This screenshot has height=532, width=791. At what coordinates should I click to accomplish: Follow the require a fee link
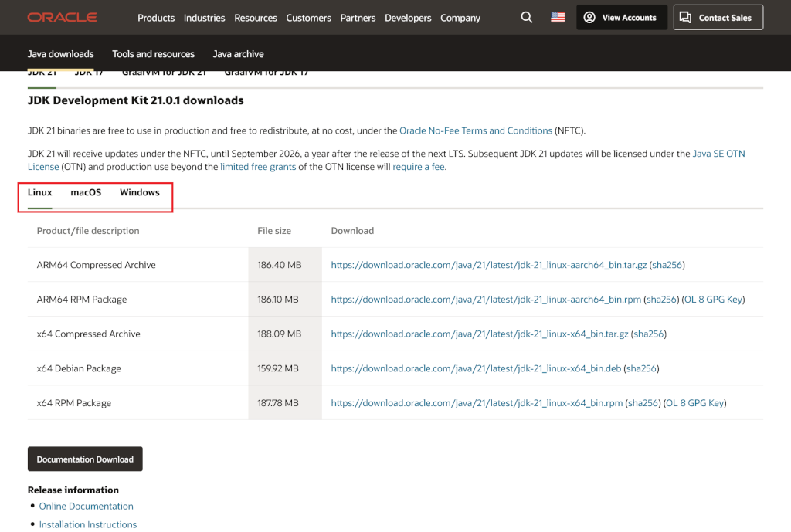419,167
